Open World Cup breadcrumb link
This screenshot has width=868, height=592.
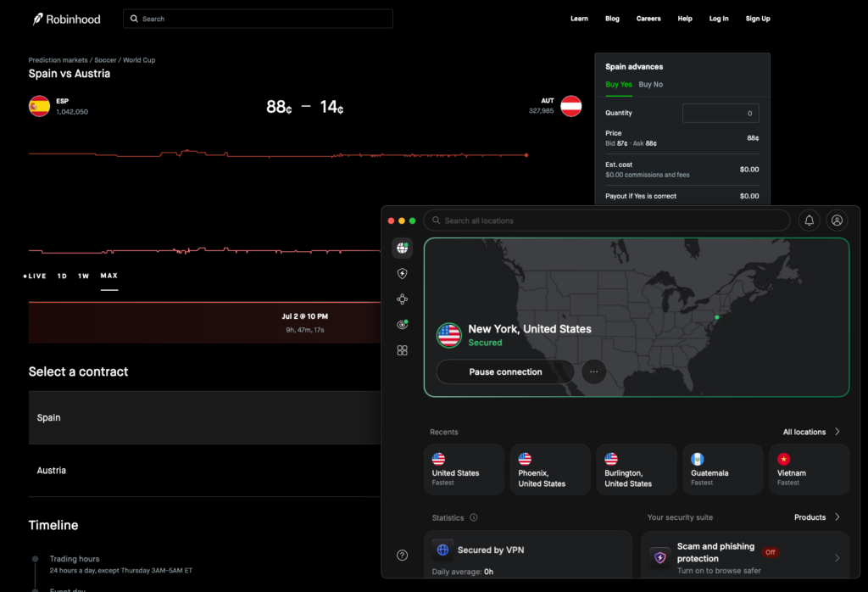pyautogui.click(x=139, y=60)
